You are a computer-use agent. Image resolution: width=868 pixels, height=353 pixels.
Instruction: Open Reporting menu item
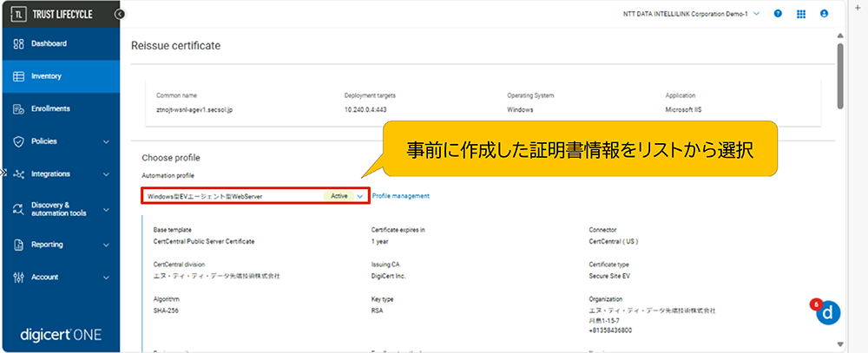(x=60, y=245)
